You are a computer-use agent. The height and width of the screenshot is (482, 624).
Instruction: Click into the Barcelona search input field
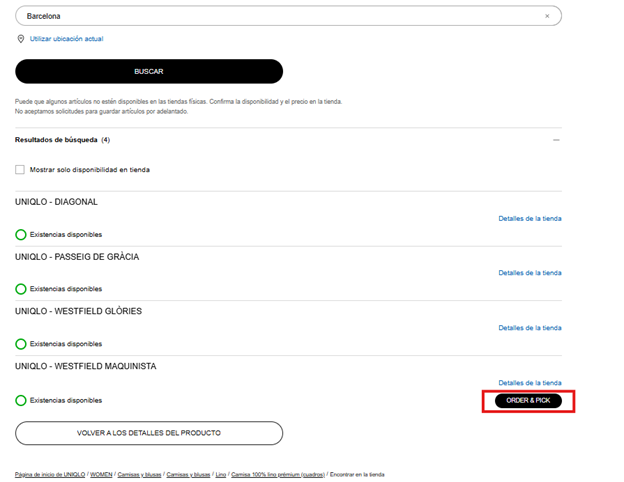[x=288, y=16]
